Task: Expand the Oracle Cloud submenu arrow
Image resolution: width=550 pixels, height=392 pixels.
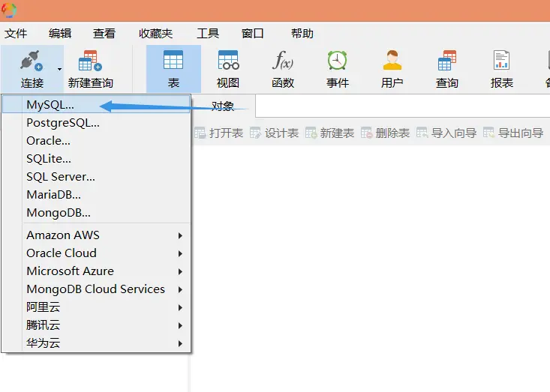Action: [180, 253]
